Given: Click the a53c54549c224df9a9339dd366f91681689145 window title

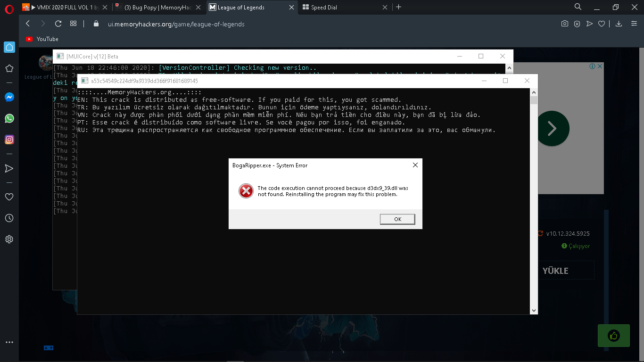Looking at the screenshot, I should 144,81.
